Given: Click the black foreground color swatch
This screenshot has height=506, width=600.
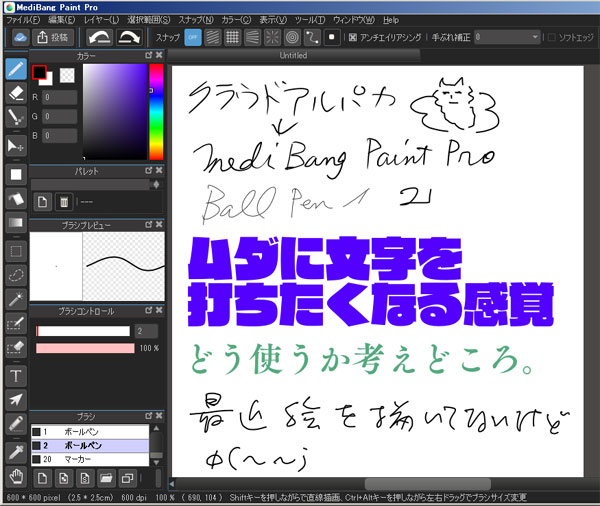Looking at the screenshot, I should click(x=39, y=72).
